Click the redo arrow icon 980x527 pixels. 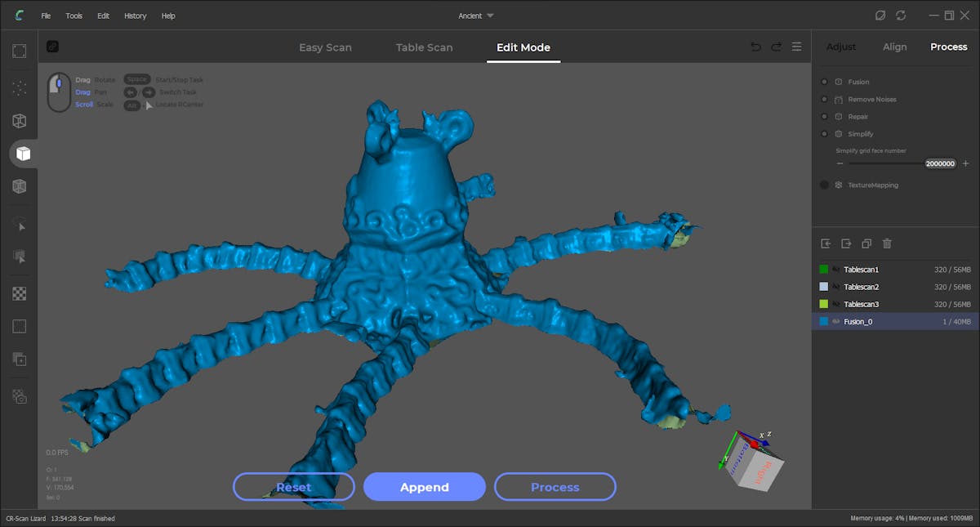click(x=776, y=47)
